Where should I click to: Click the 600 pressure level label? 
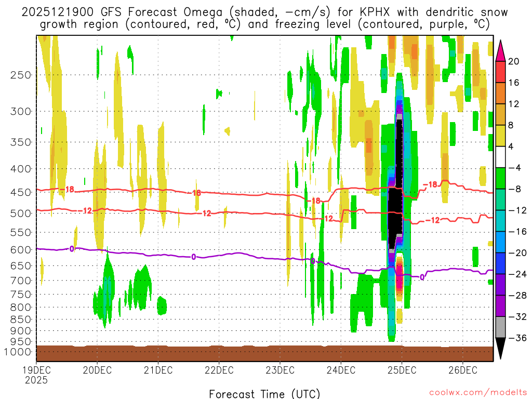click(21, 250)
